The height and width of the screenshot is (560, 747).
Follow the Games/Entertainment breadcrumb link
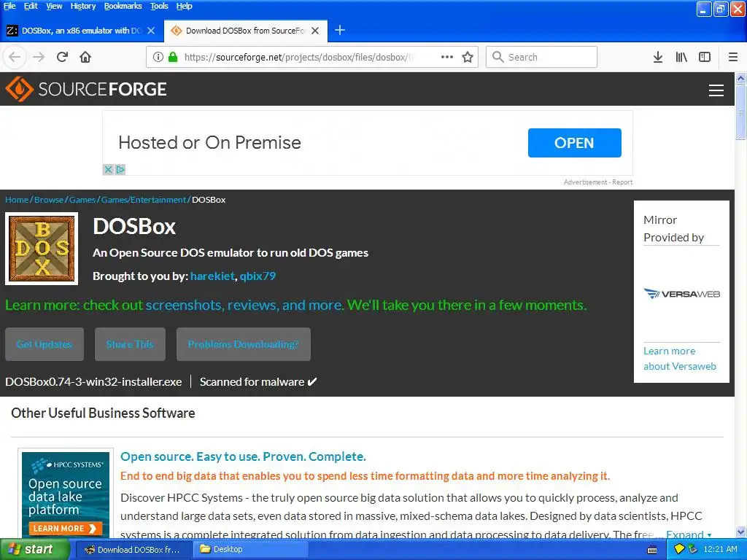(x=144, y=200)
